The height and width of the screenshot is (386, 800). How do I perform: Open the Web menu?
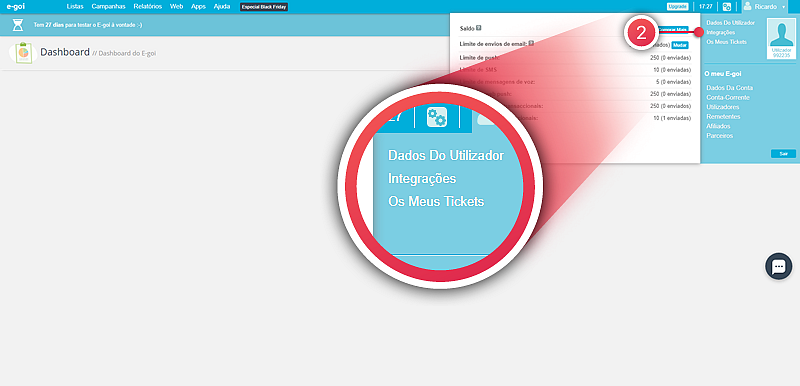177,7
